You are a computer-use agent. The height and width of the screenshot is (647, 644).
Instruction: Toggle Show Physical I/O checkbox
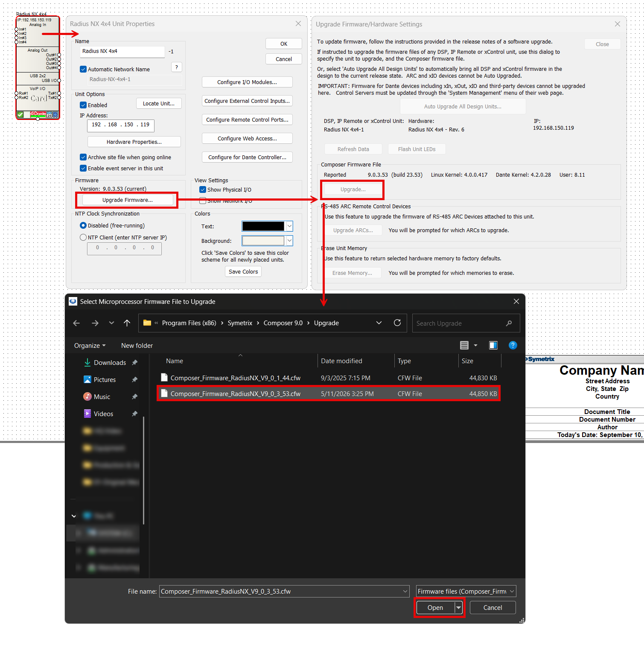click(203, 189)
